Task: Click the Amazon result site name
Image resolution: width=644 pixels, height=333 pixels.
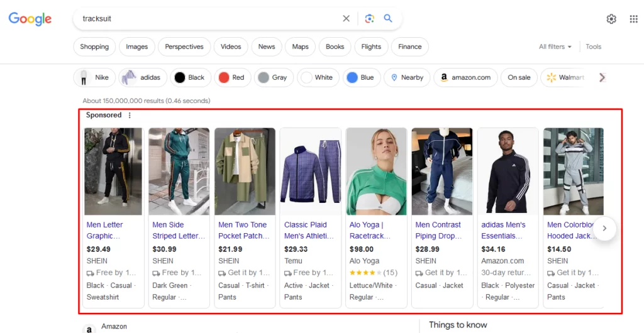Action: pyautogui.click(x=114, y=327)
